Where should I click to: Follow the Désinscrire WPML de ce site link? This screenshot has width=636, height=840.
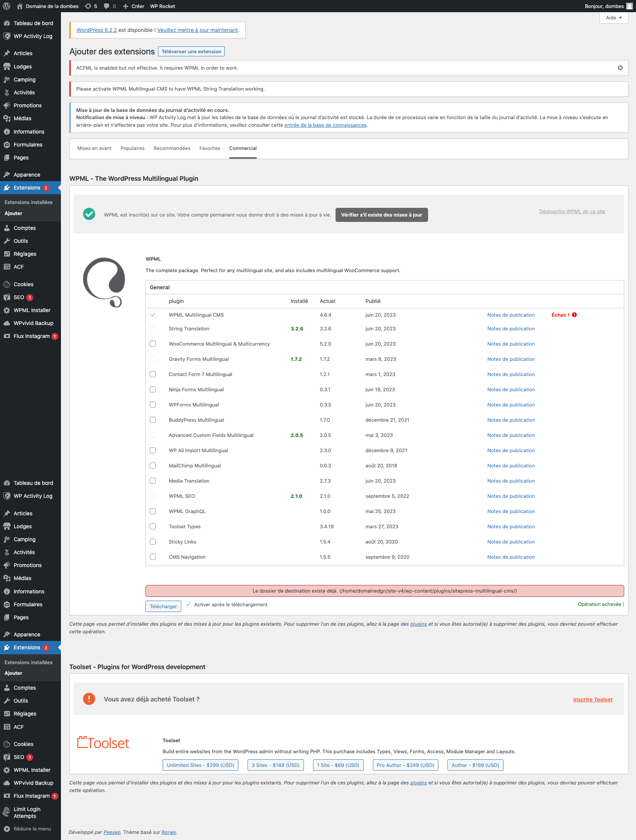point(572,211)
